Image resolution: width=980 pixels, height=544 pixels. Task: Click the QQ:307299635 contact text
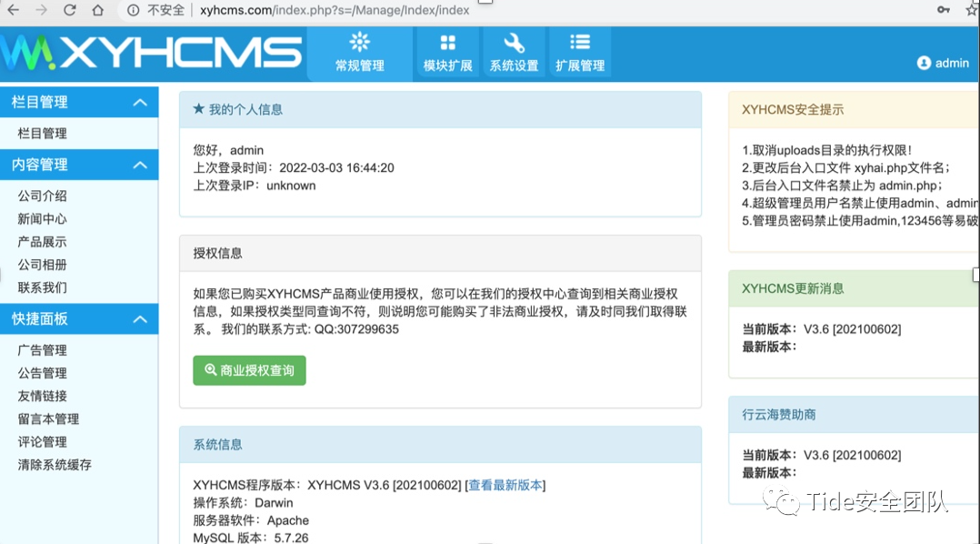pyautogui.click(x=356, y=329)
